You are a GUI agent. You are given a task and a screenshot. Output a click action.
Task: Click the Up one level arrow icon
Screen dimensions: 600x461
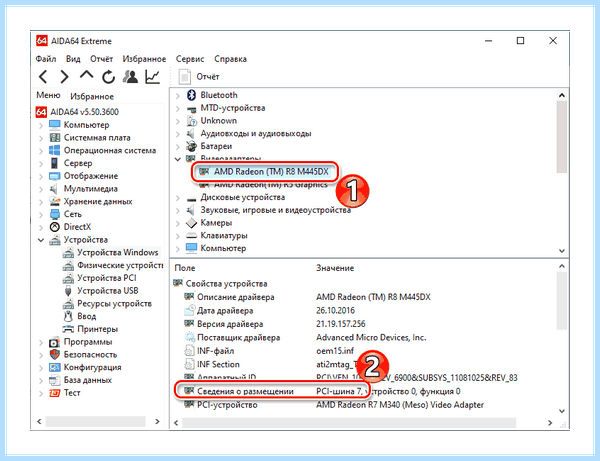point(86,75)
